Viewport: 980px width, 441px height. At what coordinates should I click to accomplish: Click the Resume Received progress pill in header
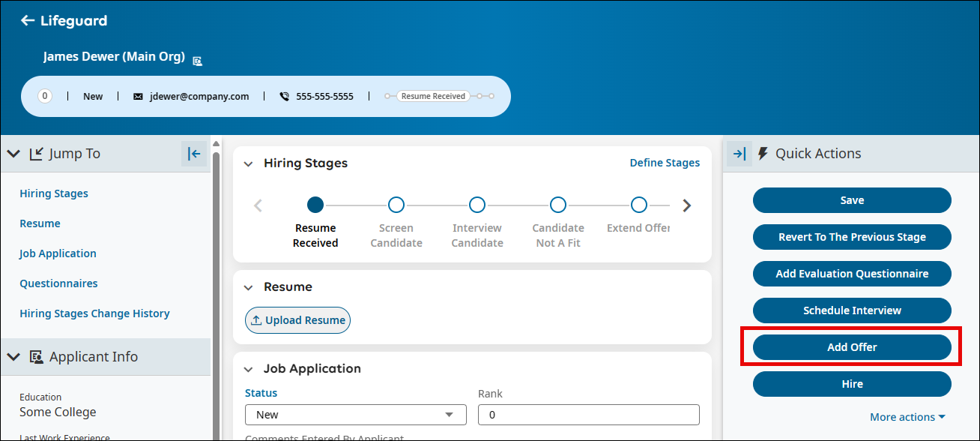tap(433, 96)
